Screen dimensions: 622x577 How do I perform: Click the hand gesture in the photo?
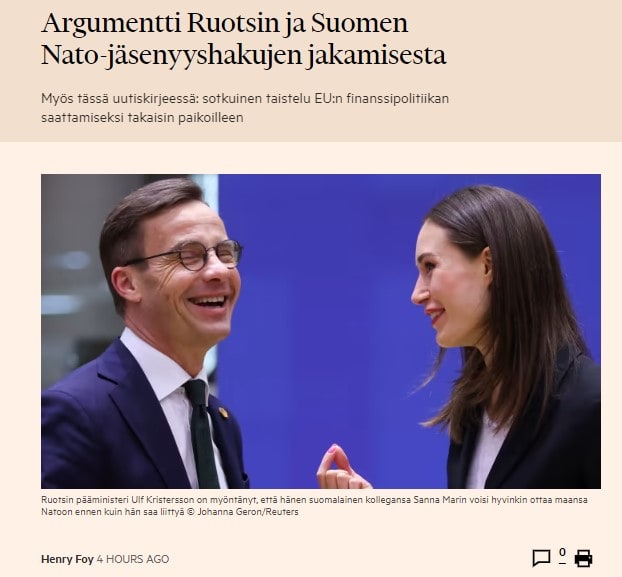pos(340,468)
